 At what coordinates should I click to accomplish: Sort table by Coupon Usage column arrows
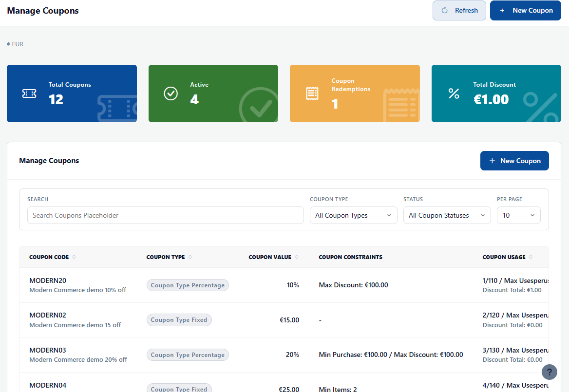tap(531, 257)
